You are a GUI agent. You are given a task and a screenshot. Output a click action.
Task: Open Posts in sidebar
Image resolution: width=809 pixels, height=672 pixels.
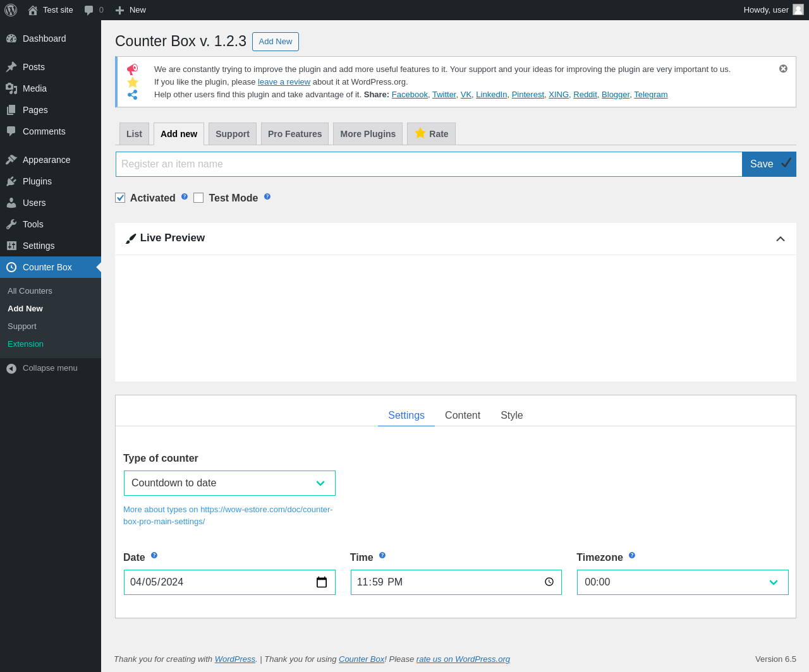pyautogui.click(x=51, y=67)
